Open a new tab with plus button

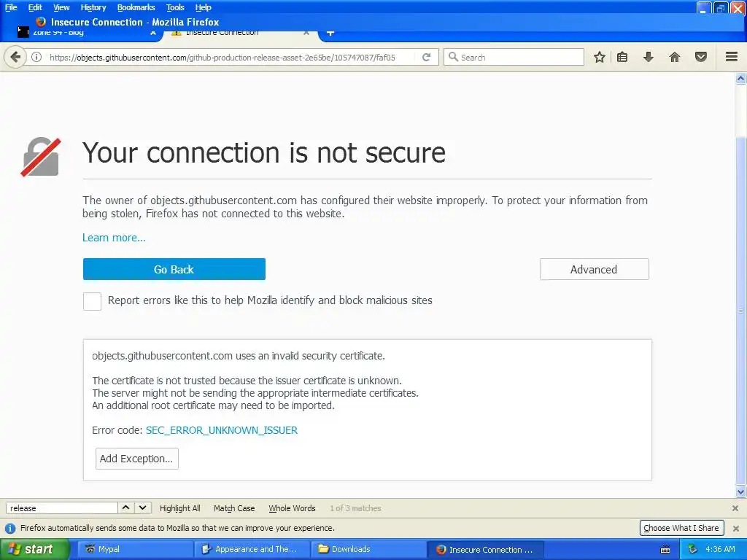point(330,33)
